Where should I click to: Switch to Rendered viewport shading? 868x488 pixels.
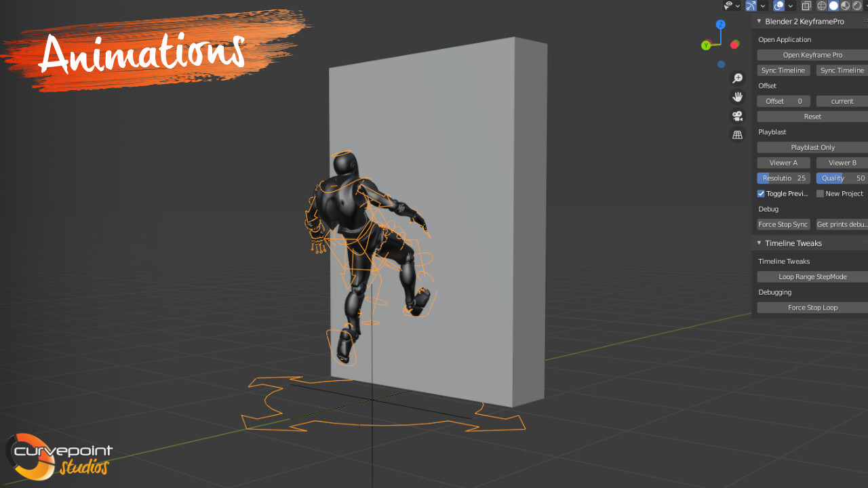point(857,6)
